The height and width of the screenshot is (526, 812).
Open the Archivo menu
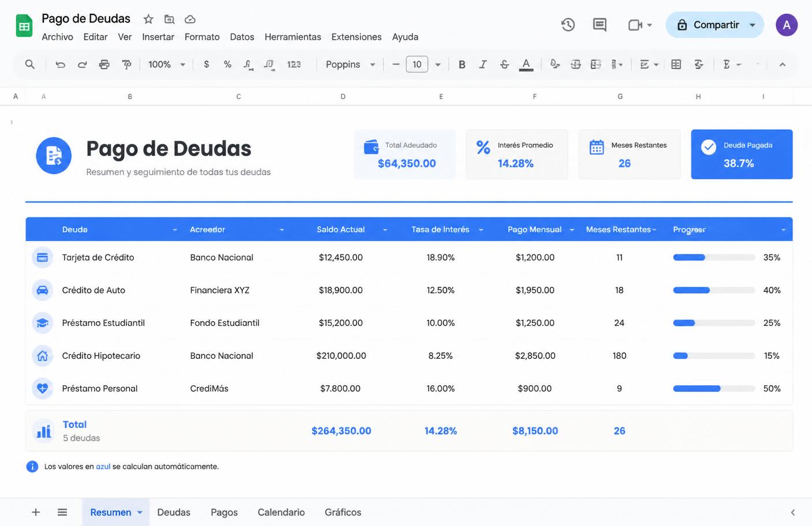57,37
